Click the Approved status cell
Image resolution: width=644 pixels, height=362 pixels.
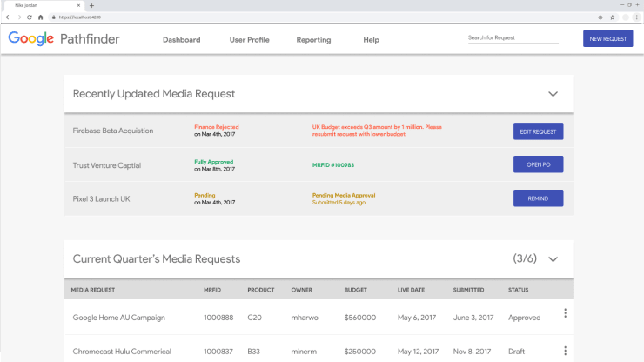click(x=525, y=318)
